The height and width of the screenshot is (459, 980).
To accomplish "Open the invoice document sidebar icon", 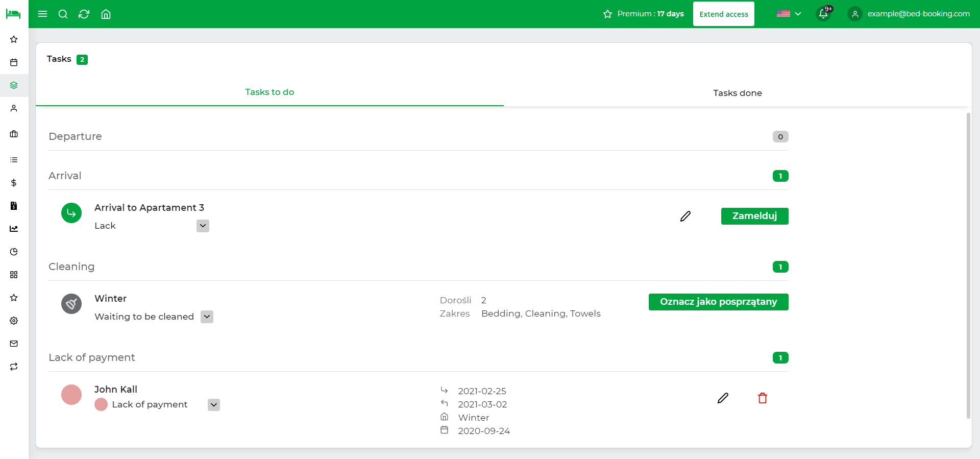I will pyautogui.click(x=14, y=206).
